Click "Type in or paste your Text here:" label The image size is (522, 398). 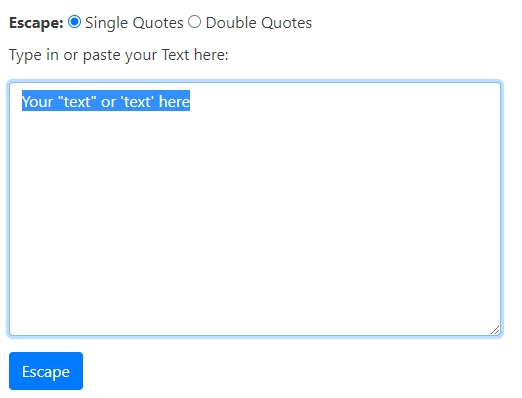119,55
